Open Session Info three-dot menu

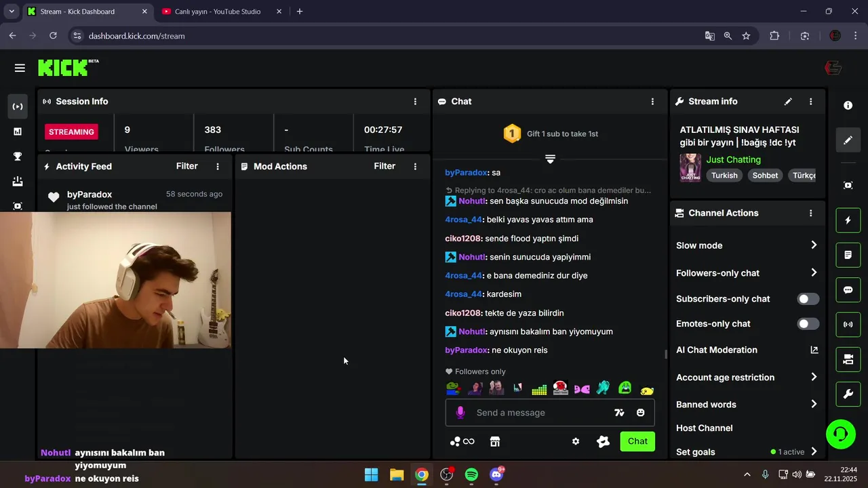(415, 102)
